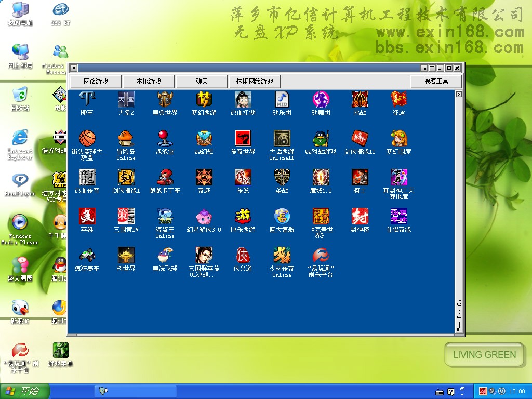The image size is (532, 399).
Task: Click the 开始 Start button
Action: (x=24, y=391)
